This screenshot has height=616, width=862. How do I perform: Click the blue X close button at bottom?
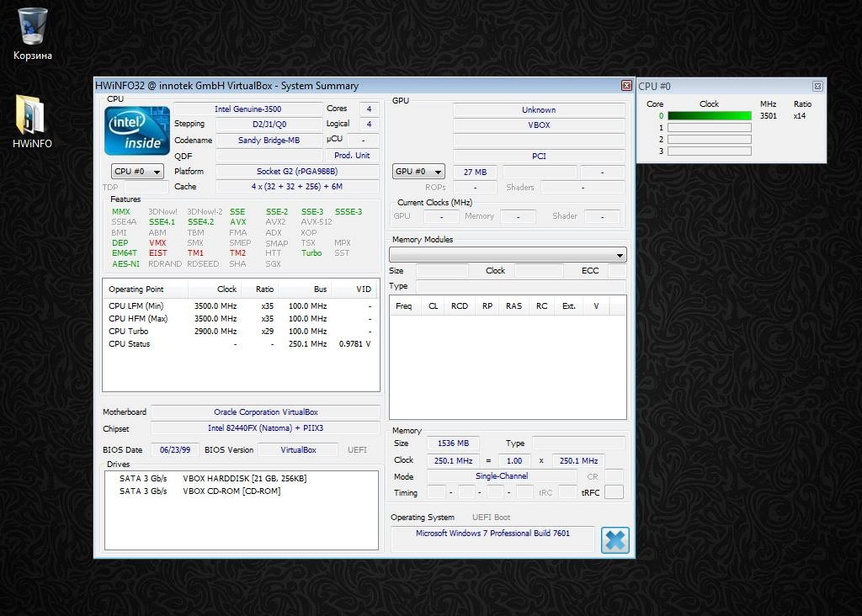pyautogui.click(x=615, y=539)
